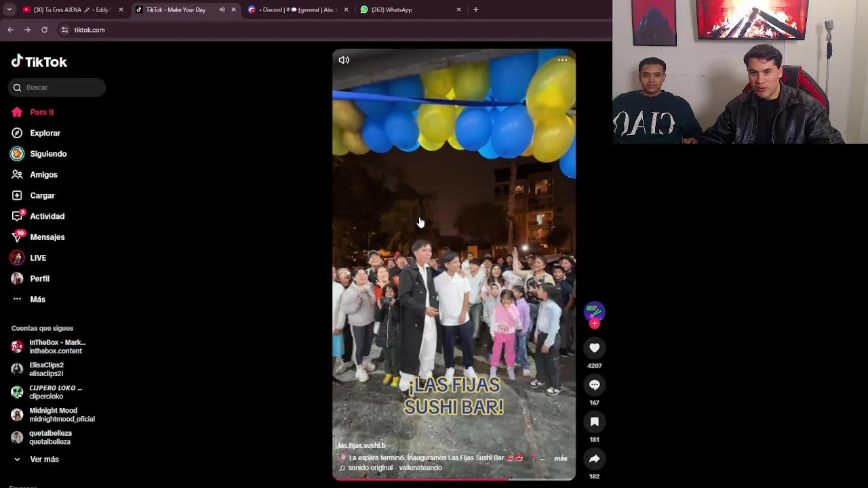This screenshot has width=868, height=488.
Task: Toggle video volume speaker icon
Action: click(x=344, y=60)
